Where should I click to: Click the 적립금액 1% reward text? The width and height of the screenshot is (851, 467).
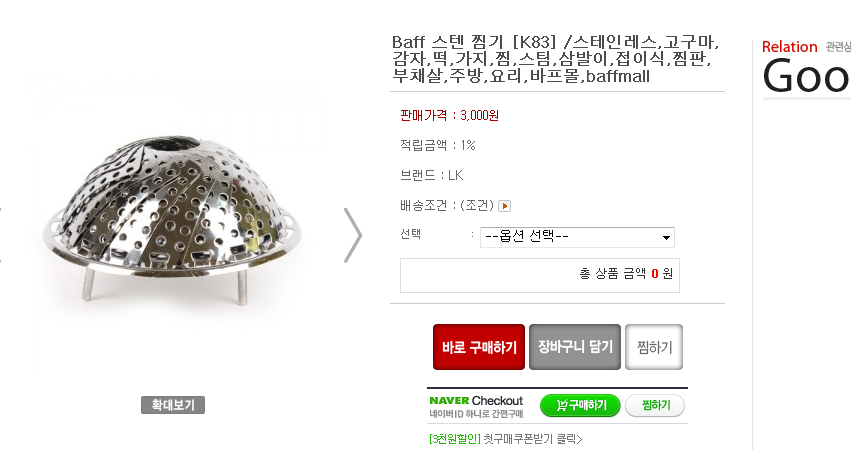[x=437, y=145]
